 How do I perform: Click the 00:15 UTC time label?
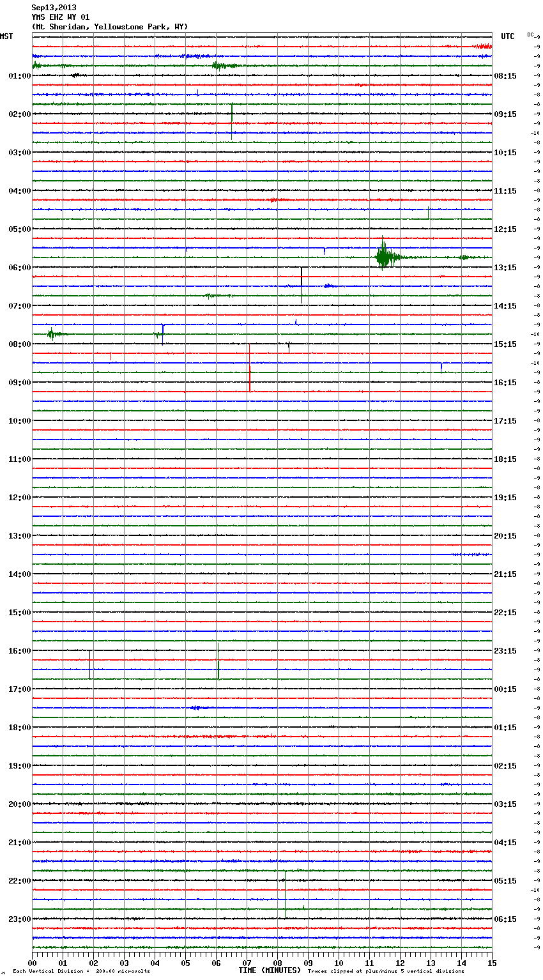[505, 689]
